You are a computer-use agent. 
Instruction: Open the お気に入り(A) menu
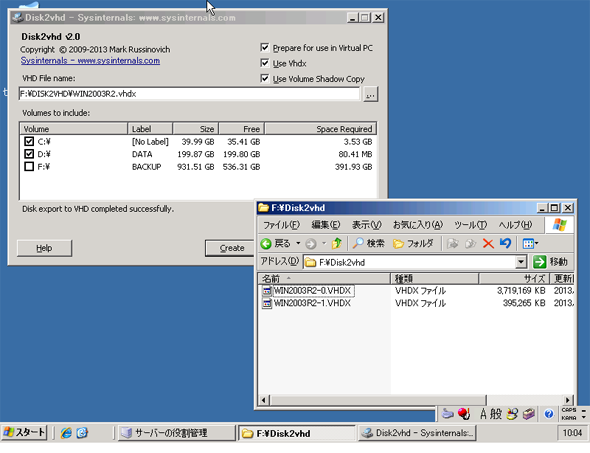[x=418, y=225]
